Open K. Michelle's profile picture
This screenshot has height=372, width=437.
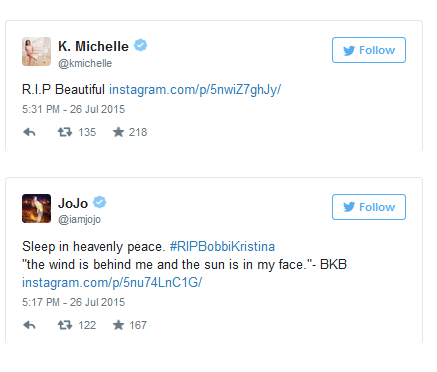pos(36,51)
